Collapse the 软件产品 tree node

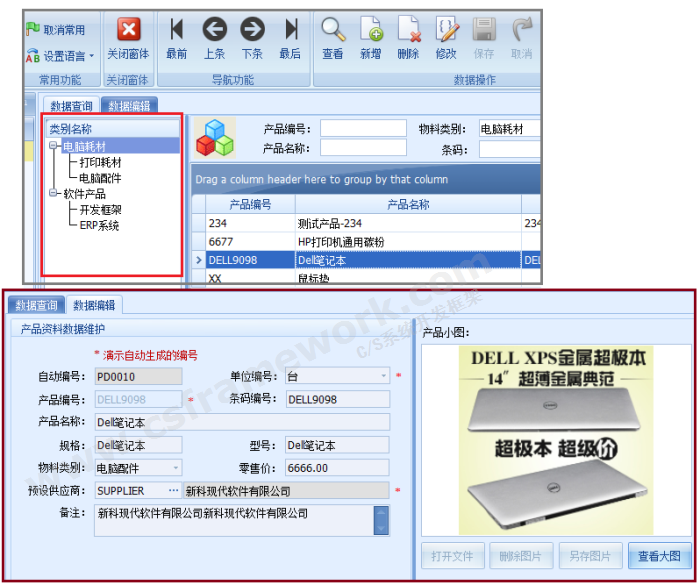point(54,194)
